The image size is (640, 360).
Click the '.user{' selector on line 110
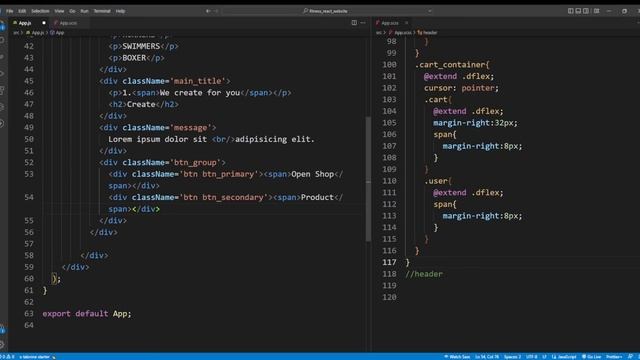(438, 181)
